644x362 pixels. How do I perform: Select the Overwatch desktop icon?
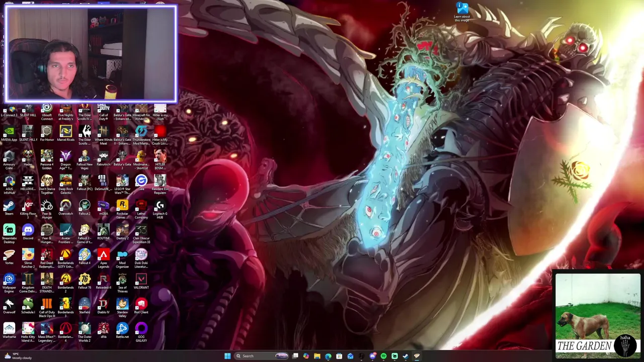pos(65,208)
